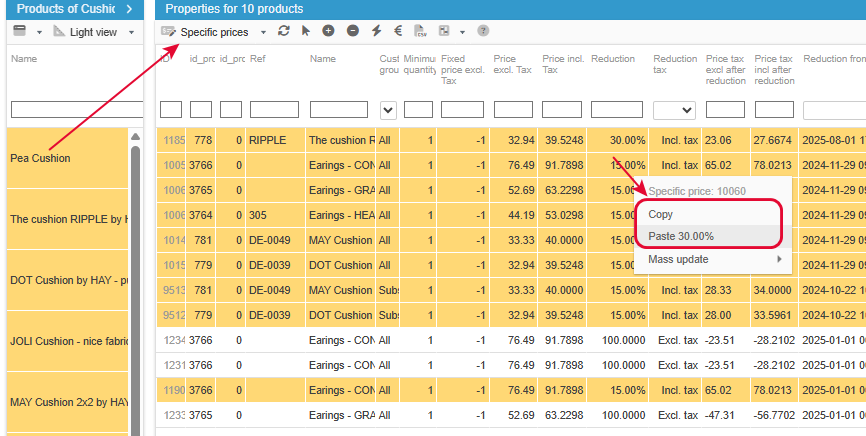Expand the Products panel chevron arrow
This screenshot has width=866, height=436.
pyautogui.click(x=129, y=9)
